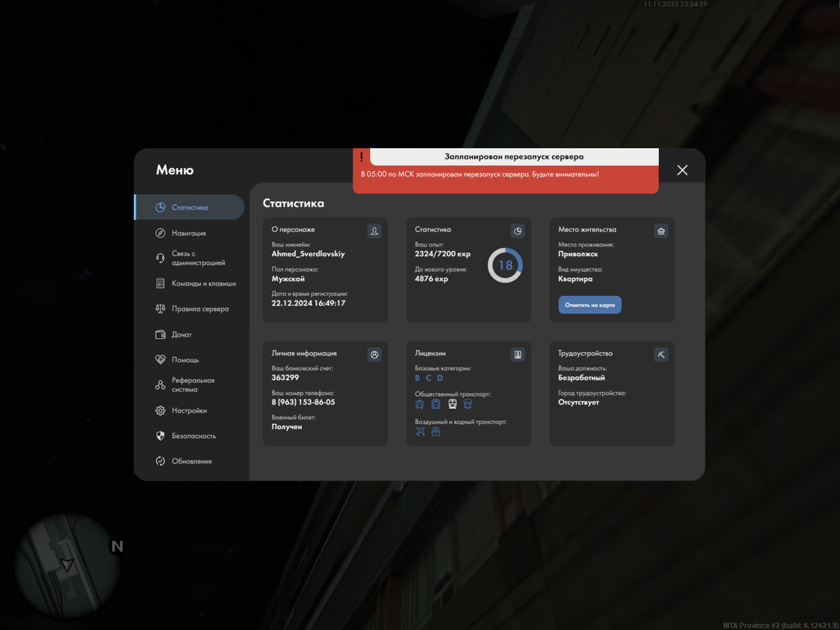840x630 pixels.
Task: Click the trolleybus license icon
Action: click(x=420, y=404)
